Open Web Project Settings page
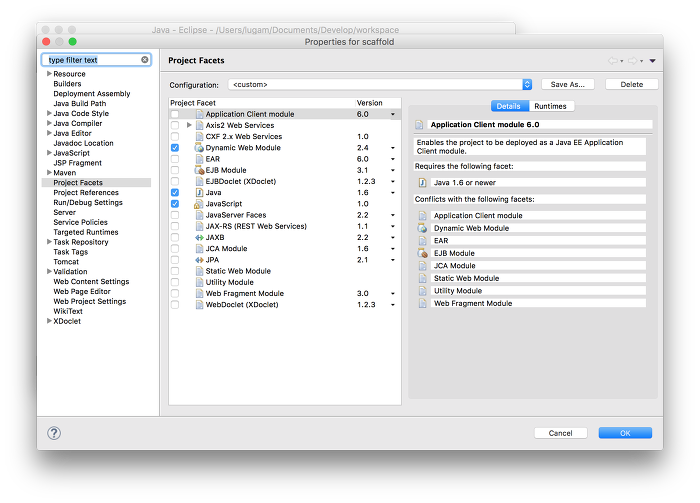This screenshot has width=700, height=503. point(90,301)
